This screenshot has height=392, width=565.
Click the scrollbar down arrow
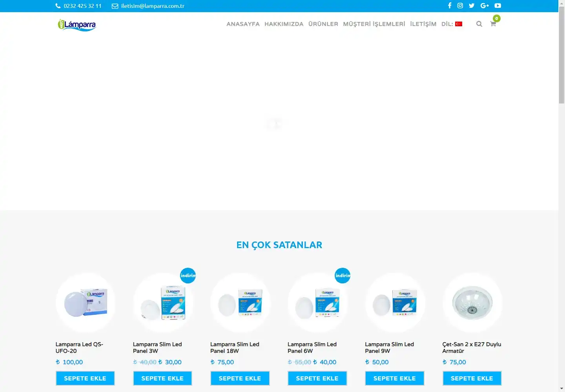pyautogui.click(x=561, y=389)
